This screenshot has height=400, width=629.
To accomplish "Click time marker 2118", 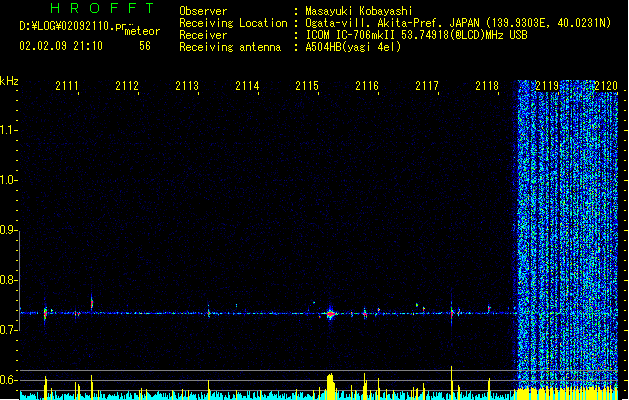I will click(x=487, y=86).
